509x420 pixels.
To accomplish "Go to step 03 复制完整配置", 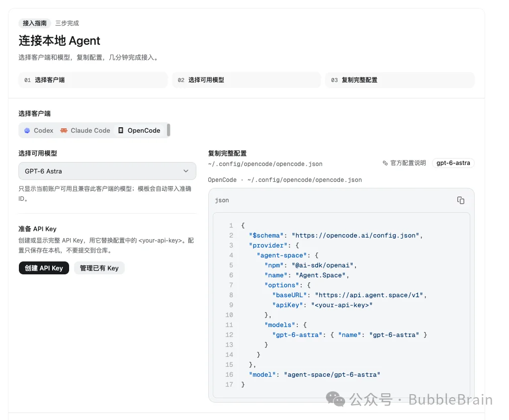I will pyautogui.click(x=400, y=80).
